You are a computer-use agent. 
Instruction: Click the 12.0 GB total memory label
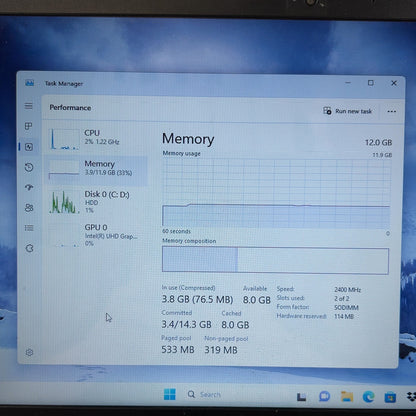(378, 143)
